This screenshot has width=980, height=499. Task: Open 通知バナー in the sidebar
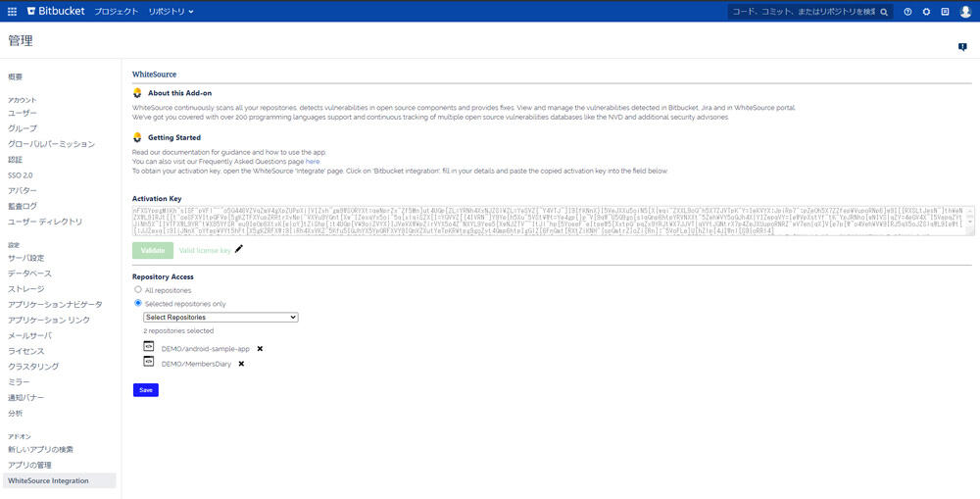(26, 398)
